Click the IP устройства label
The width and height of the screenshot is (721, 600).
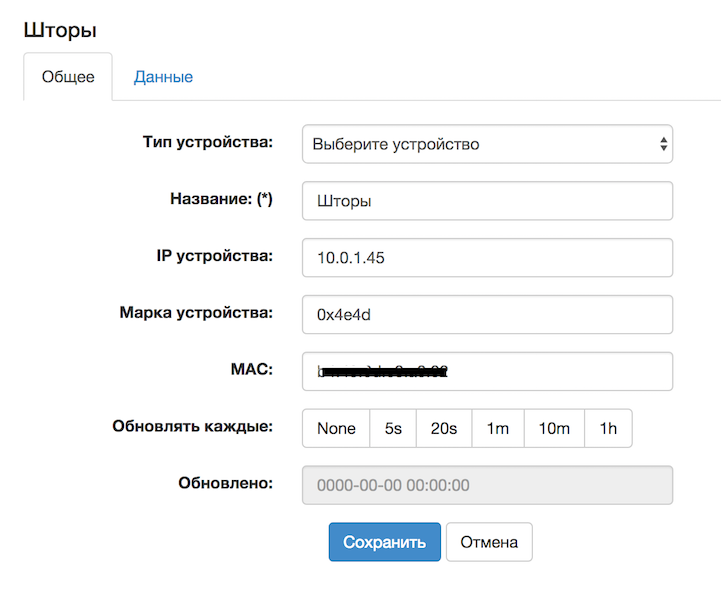coord(215,256)
